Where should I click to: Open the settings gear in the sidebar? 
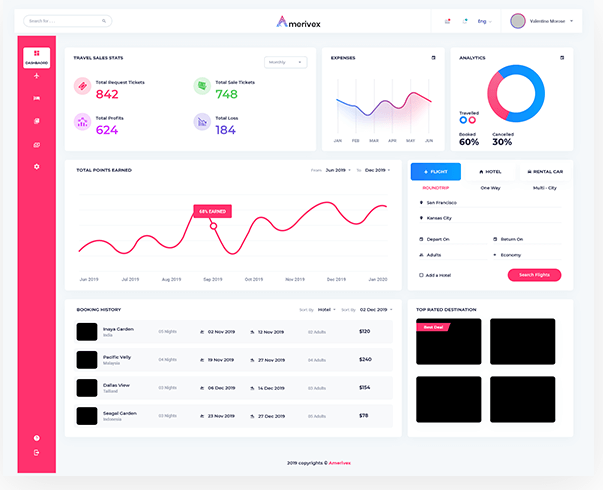coord(36,166)
